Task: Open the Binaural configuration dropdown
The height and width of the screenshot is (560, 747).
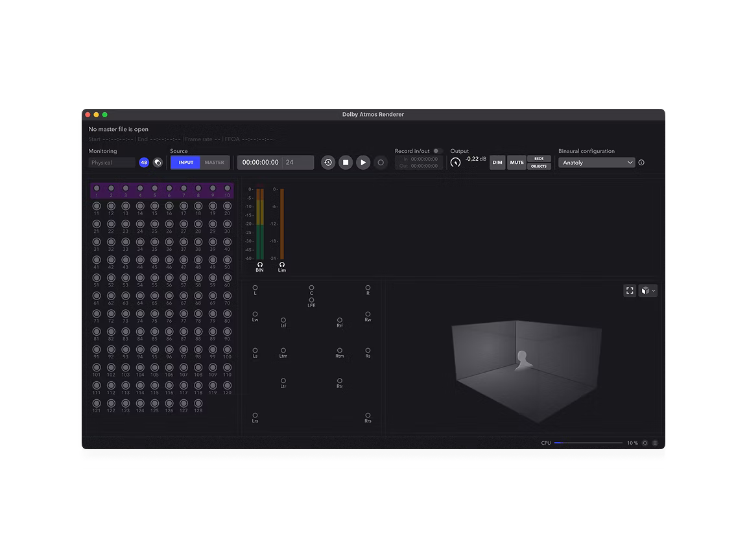Action: pos(596,162)
